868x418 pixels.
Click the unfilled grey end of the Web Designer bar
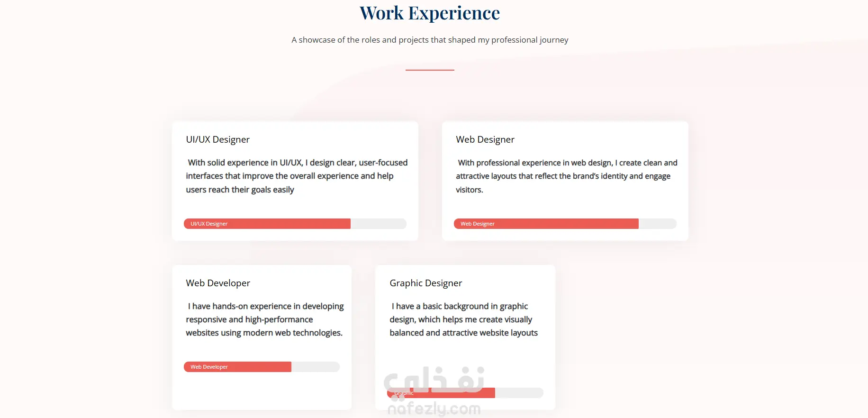coord(657,224)
